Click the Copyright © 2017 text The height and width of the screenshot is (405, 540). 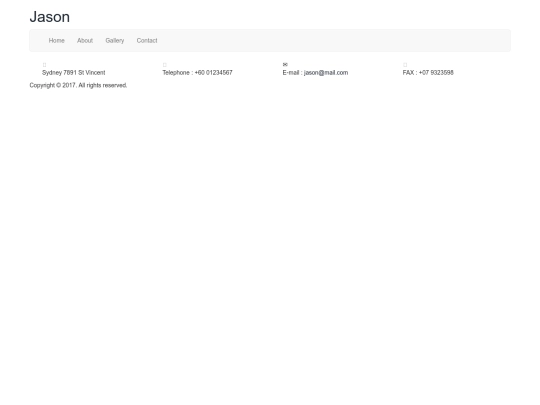coord(53,85)
